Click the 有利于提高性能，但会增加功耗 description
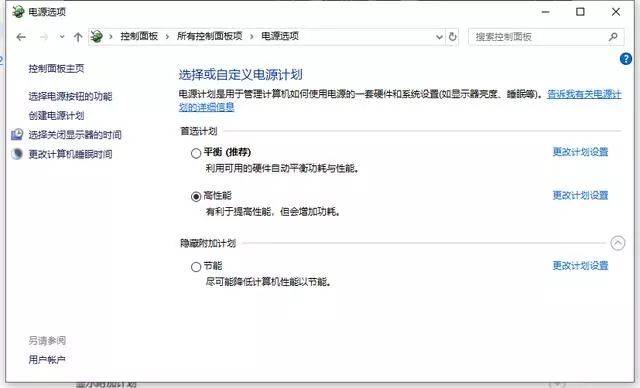This screenshot has width=640, height=388. coord(273,211)
